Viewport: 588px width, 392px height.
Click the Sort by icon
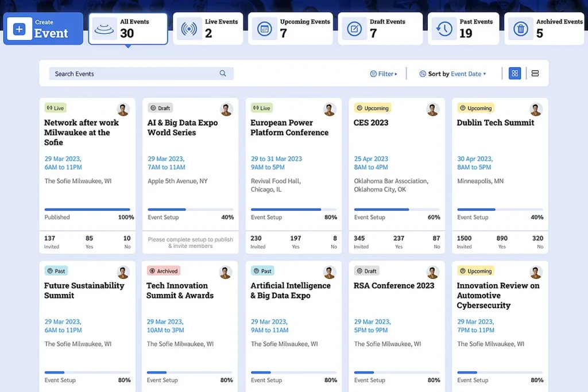(x=423, y=74)
